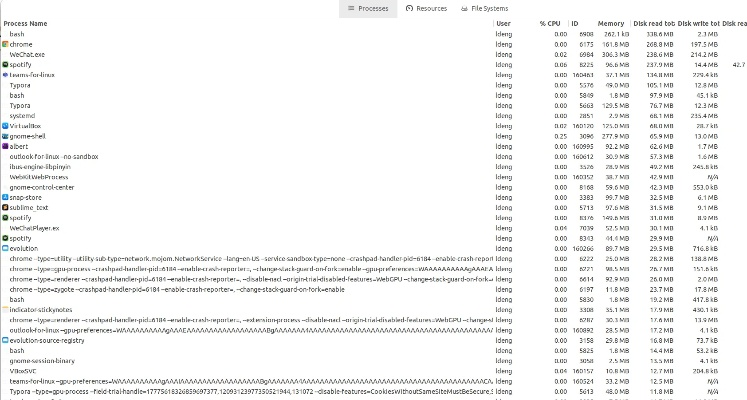Click the gnome-shell process icon

[5, 136]
